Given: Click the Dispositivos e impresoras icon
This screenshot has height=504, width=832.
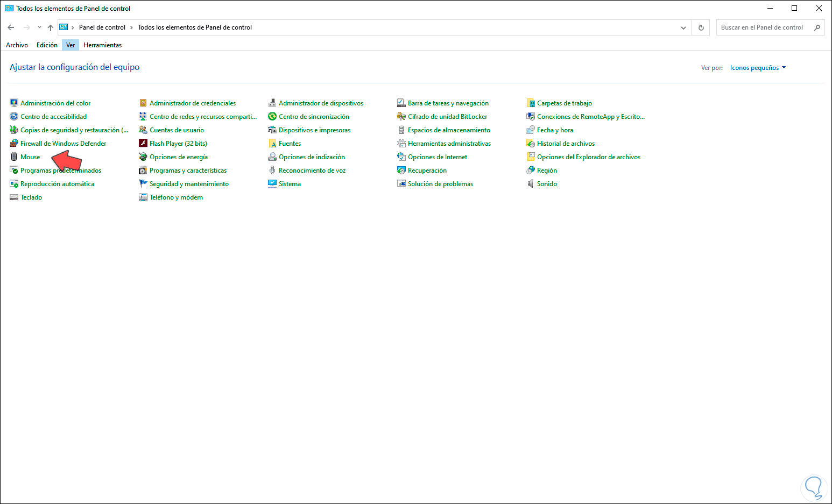Looking at the screenshot, I should [272, 130].
